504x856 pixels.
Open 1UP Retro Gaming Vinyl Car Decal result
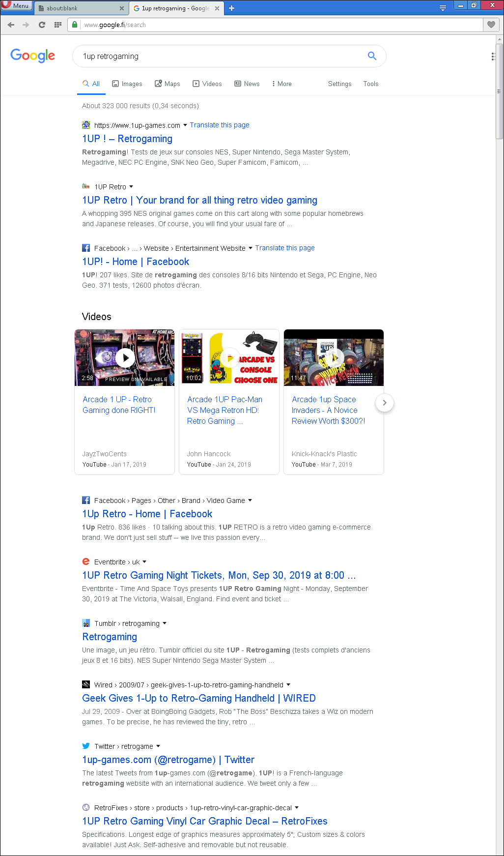pyautogui.click(x=205, y=821)
